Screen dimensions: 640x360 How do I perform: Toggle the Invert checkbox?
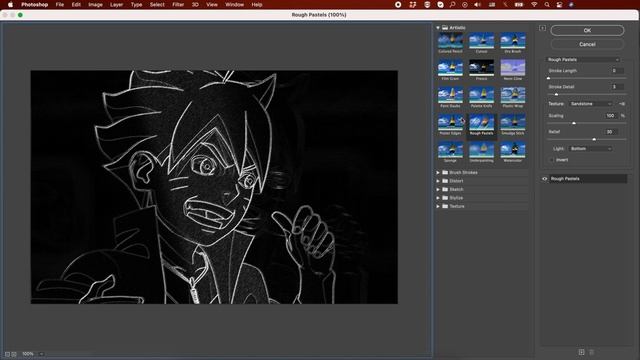[x=551, y=160]
